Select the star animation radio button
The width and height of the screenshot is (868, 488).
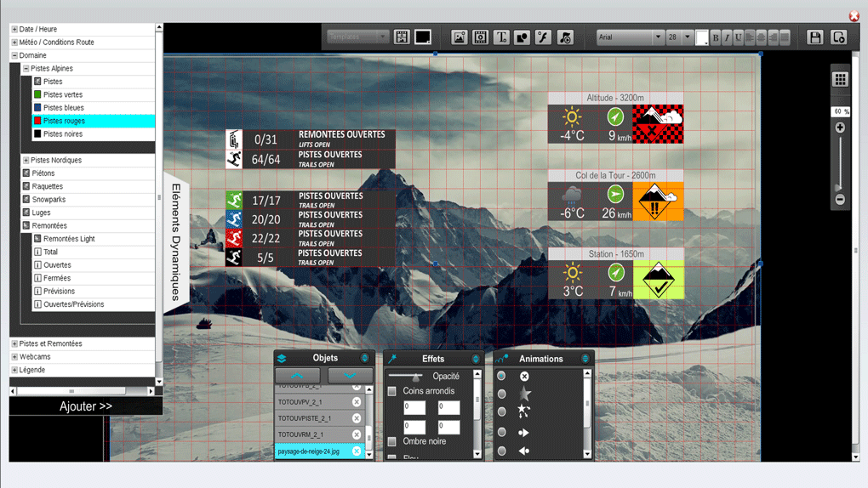click(501, 394)
